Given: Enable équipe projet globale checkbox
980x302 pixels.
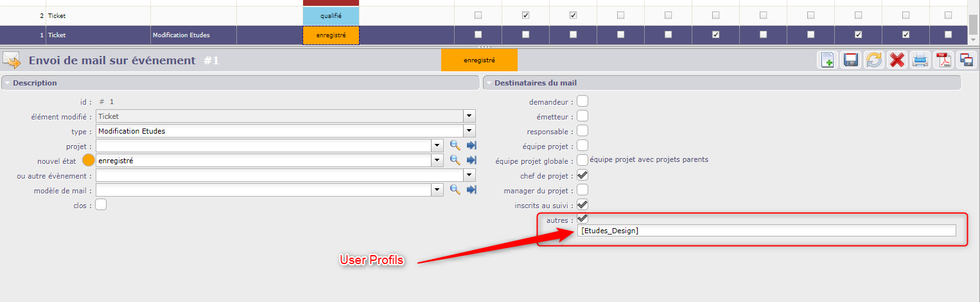Looking at the screenshot, I should pyautogui.click(x=582, y=160).
